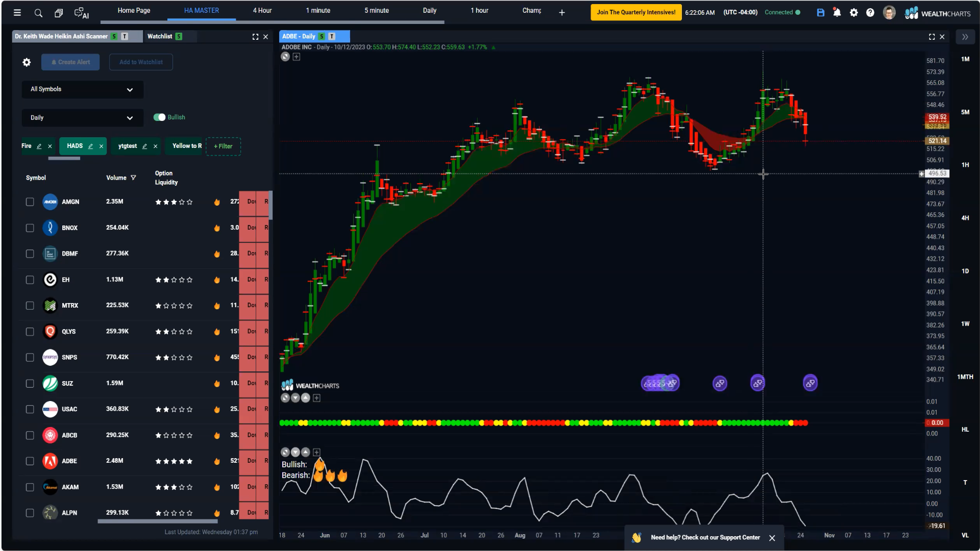This screenshot has width=980, height=551.
Task: Edit the Fire filter pencil icon
Action: [x=39, y=146]
